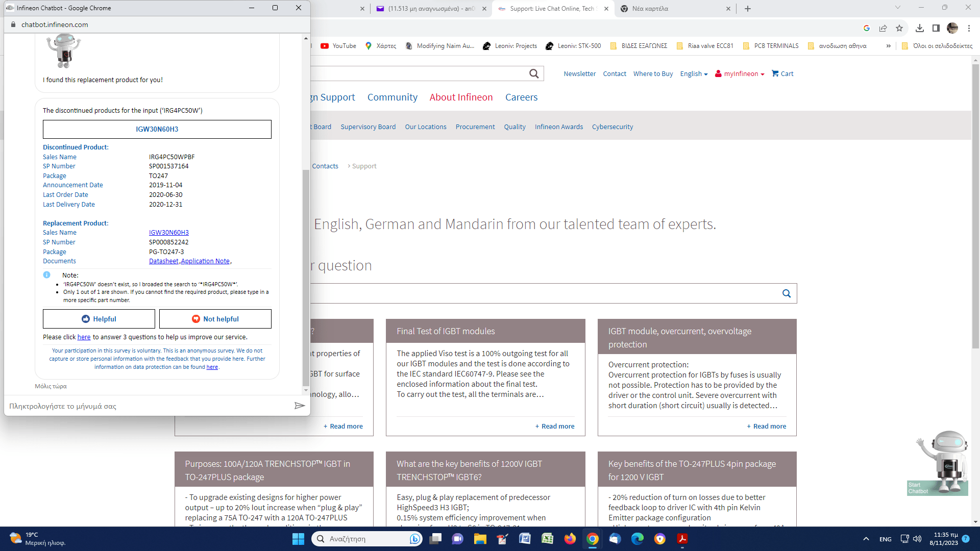
Task: Open the Application Note link
Action: pyautogui.click(x=205, y=261)
